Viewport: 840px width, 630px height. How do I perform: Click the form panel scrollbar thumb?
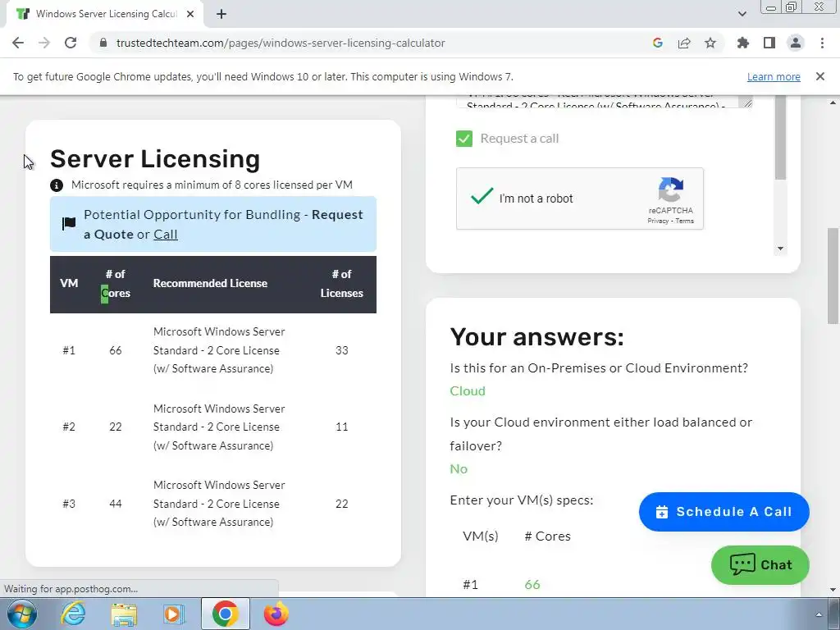(x=781, y=137)
